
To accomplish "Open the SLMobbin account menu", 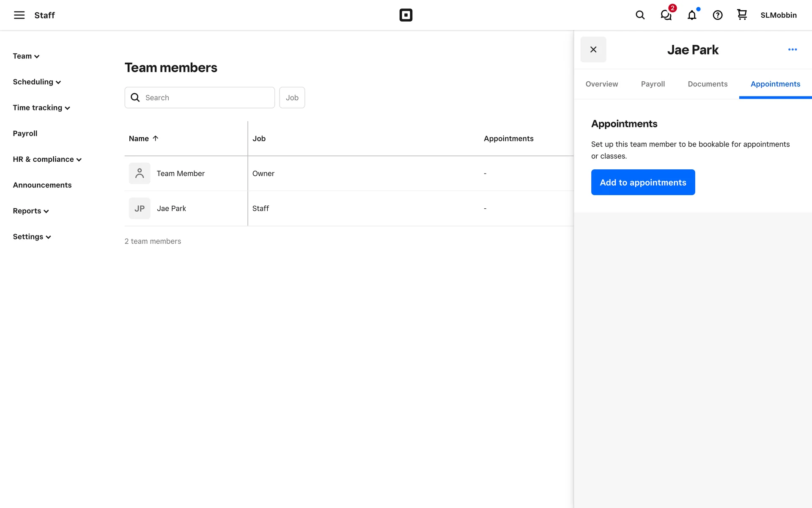I will click(778, 15).
